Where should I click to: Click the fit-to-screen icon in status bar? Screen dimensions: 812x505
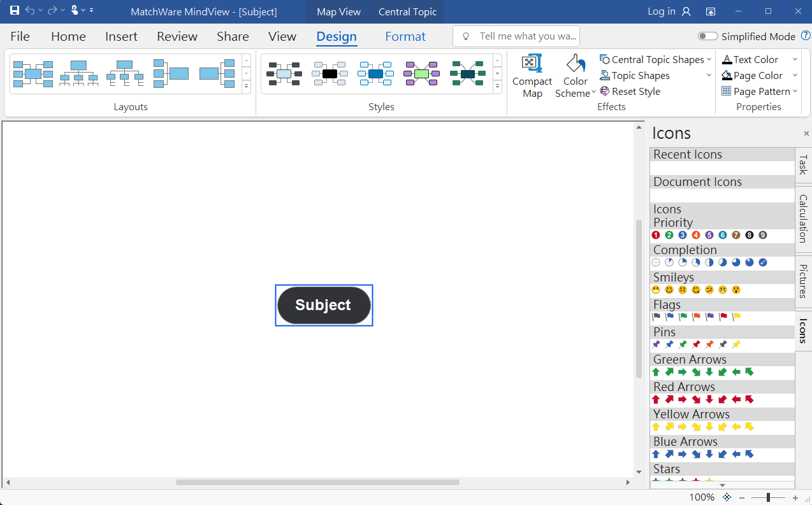click(727, 497)
